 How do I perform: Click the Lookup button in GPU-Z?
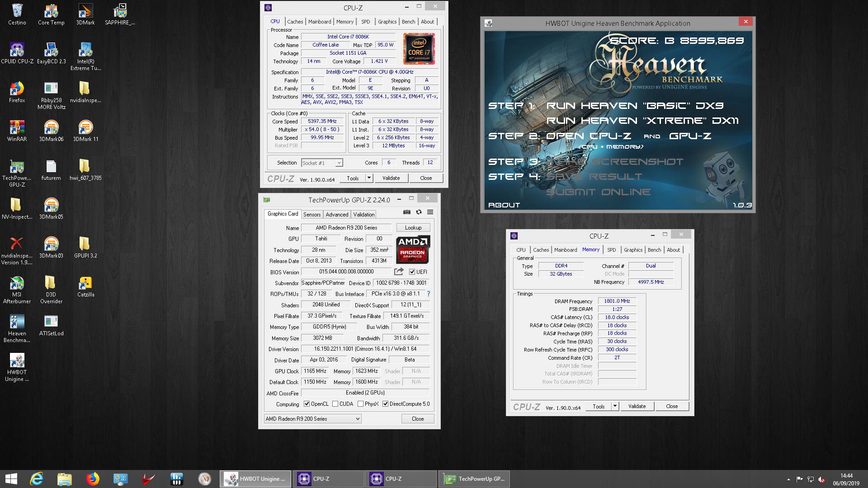tap(413, 228)
